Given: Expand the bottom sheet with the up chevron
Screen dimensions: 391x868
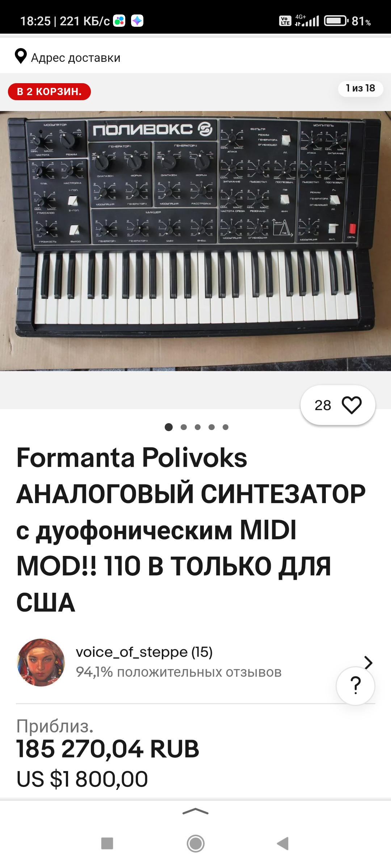Looking at the screenshot, I should click(x=195, y=811).
